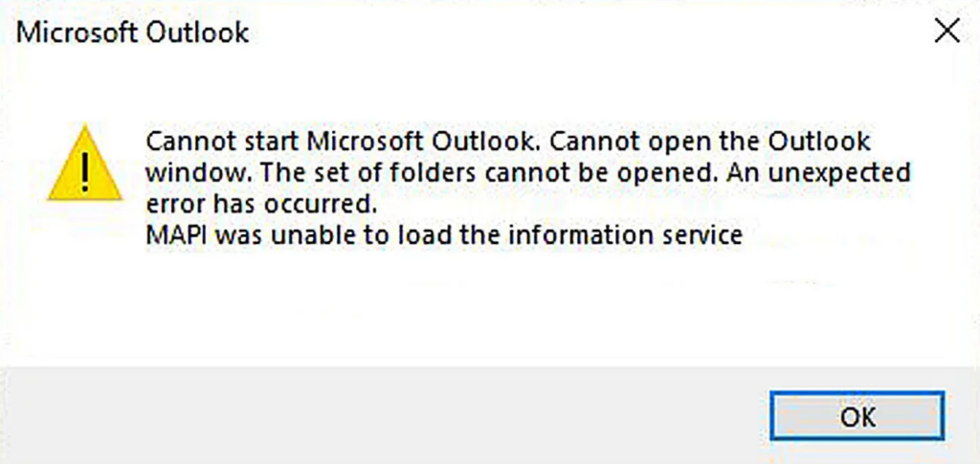Click gray footer area left of OK
Image resolution: width=980 pixels, height=464 pixels.
[381, 415]
